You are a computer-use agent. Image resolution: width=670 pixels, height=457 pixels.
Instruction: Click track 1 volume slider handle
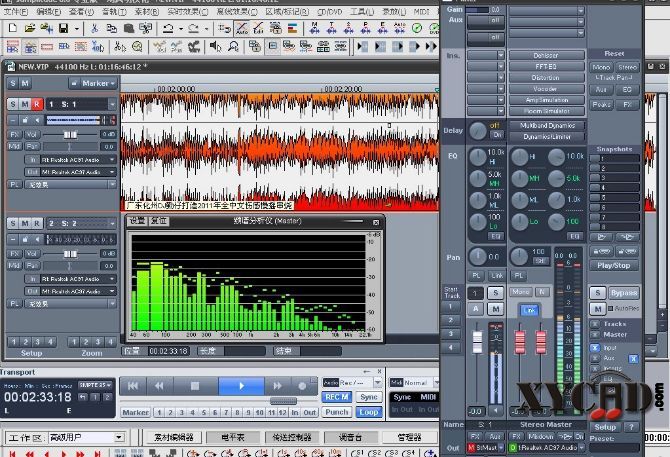[x=70, y=135]
